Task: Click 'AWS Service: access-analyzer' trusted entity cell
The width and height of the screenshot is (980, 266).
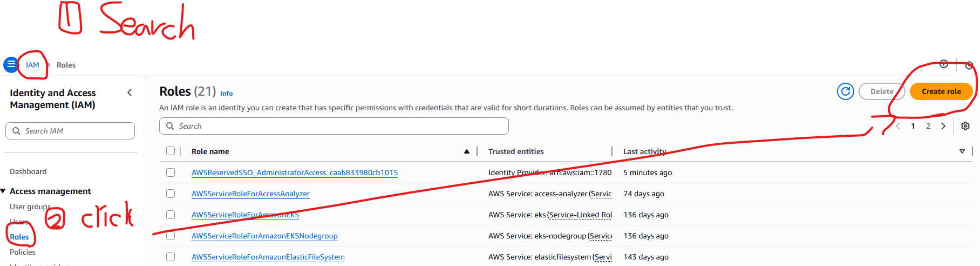Action: pos(550,194)
